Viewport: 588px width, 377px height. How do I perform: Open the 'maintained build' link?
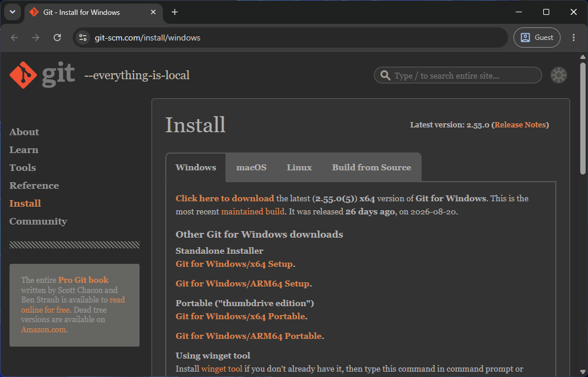[252, 211]
